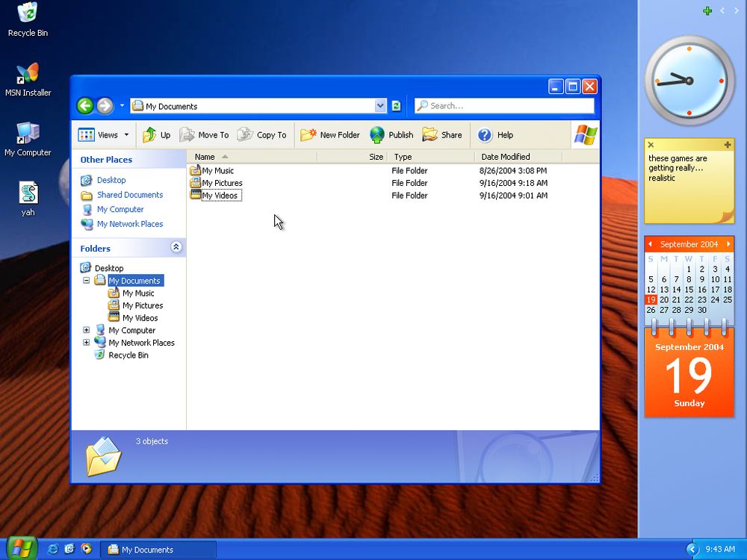Image resolution: width=747 pixels, height=560 pixels.
Task: Open Shared Documents link in Other Places
Action: (129, 195)
